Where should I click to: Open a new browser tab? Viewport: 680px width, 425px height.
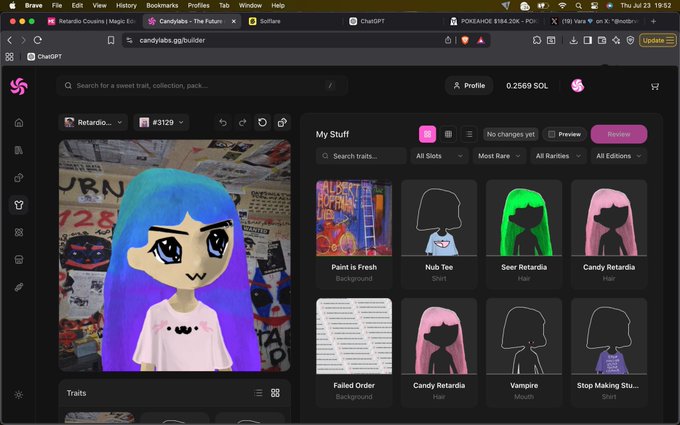pos(653,21)
